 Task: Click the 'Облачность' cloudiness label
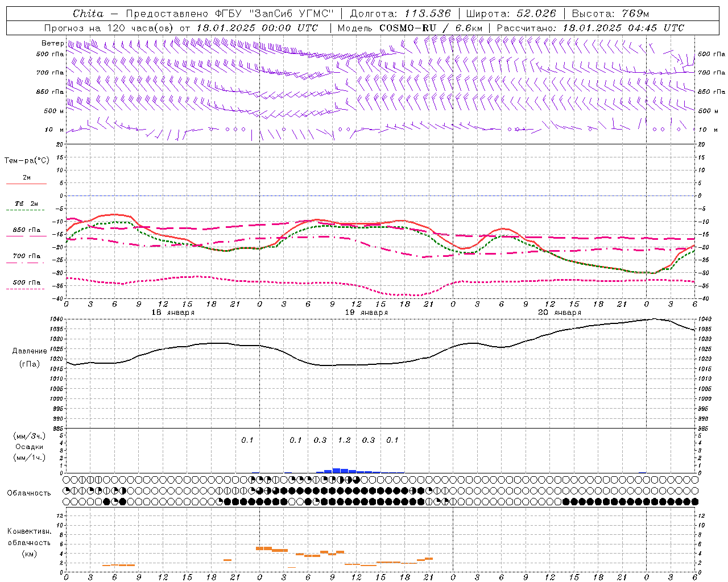[x=29, y=493]
